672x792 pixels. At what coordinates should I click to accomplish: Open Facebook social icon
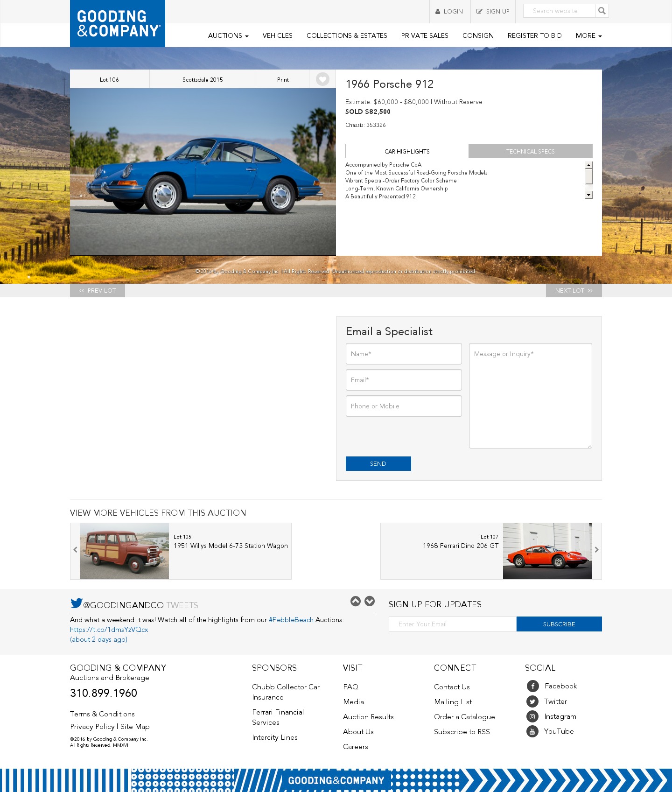(x=532, y=686)
